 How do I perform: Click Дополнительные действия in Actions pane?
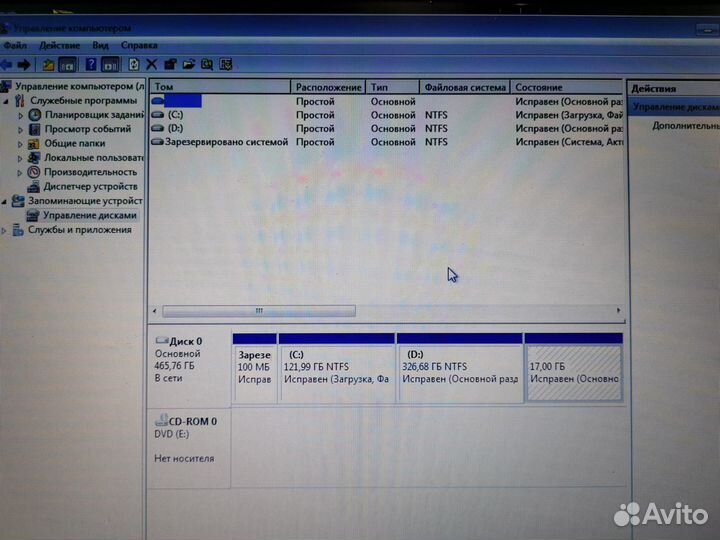[686, 125]
